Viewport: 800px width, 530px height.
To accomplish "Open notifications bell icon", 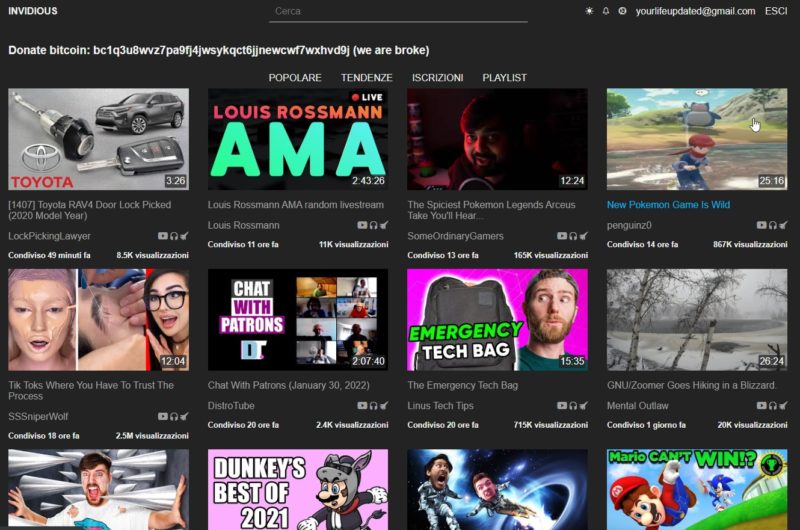I will 605,11.
